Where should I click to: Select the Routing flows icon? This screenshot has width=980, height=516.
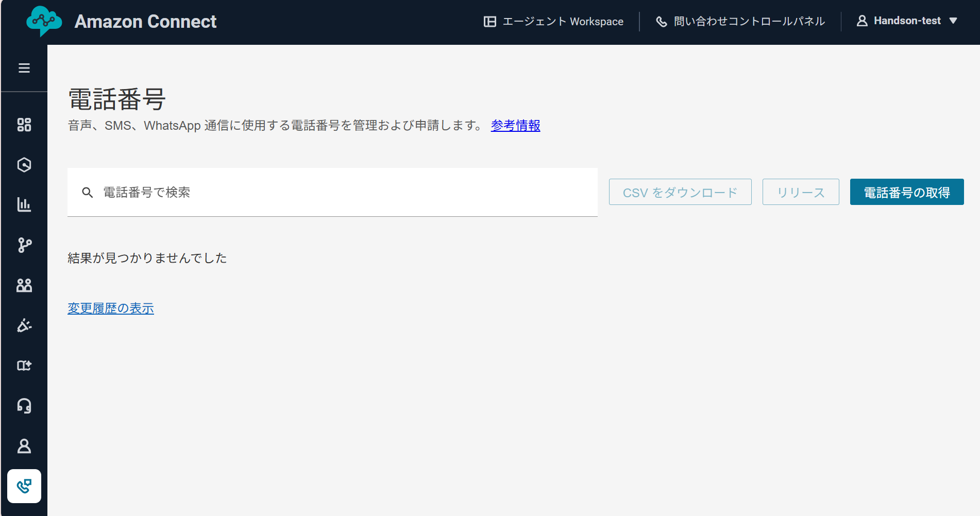(24, 245)
